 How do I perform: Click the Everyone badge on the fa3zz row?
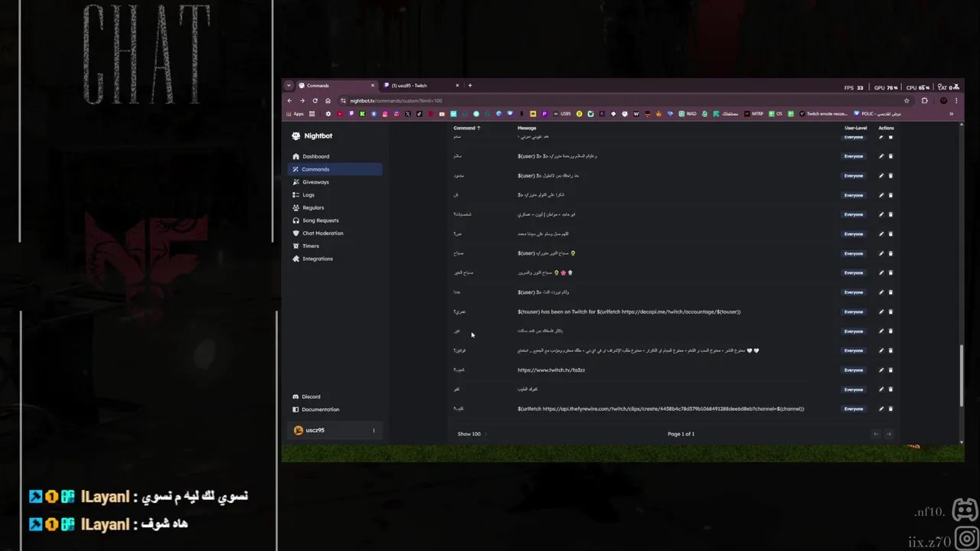click(x=854, y=370)
